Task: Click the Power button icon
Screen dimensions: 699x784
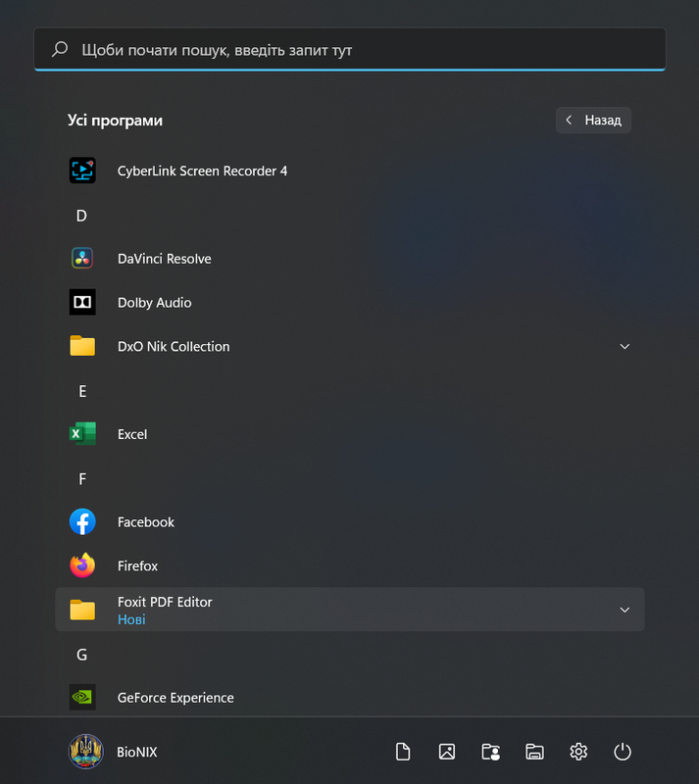Action: pyautogui.click(x=623, y=752)
